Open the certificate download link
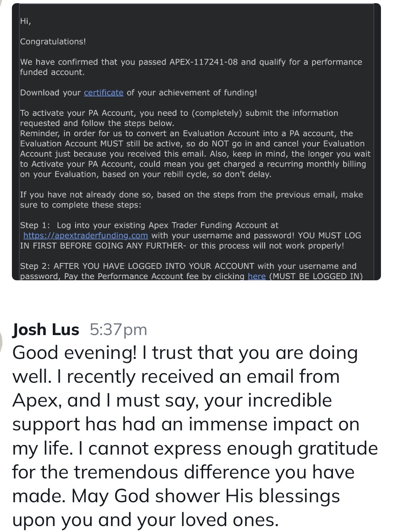Viewport: 400px width, 532px height. [104, 93]
